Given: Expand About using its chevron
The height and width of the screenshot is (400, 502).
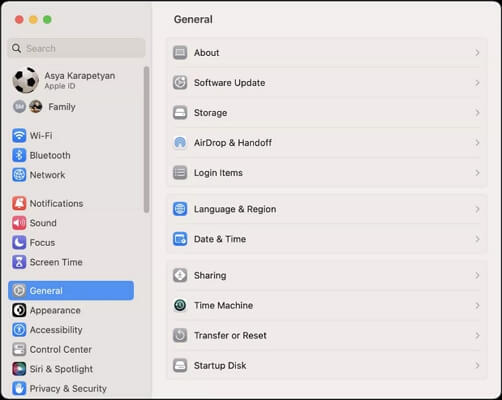Looking at the screenshot, I should [477, 53].
